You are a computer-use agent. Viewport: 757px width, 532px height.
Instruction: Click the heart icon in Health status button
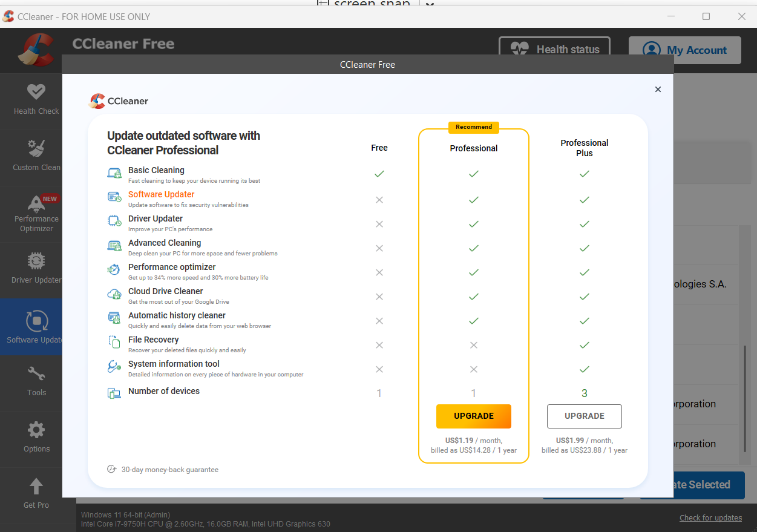520,50
